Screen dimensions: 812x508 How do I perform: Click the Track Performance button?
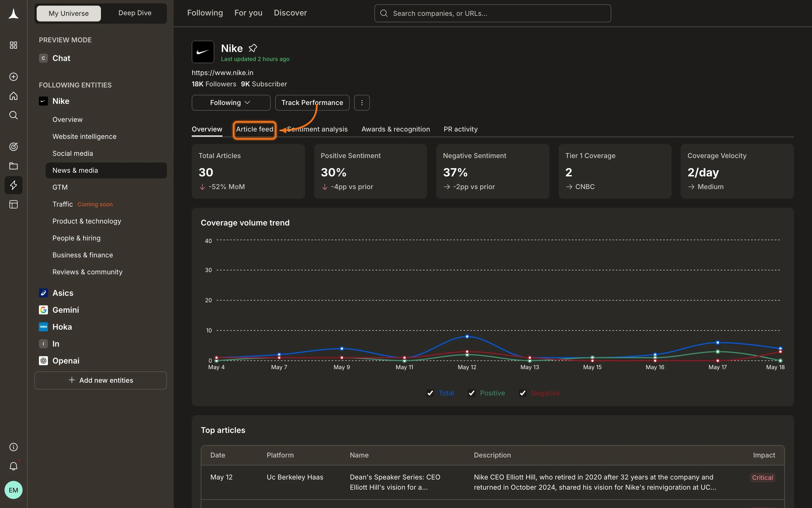312,103
